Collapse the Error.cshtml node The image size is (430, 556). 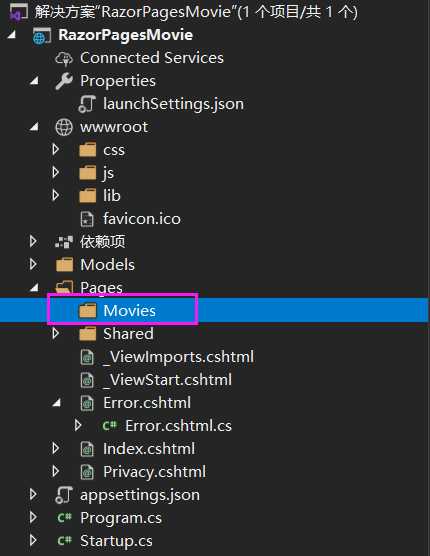(x=56, y=403)
